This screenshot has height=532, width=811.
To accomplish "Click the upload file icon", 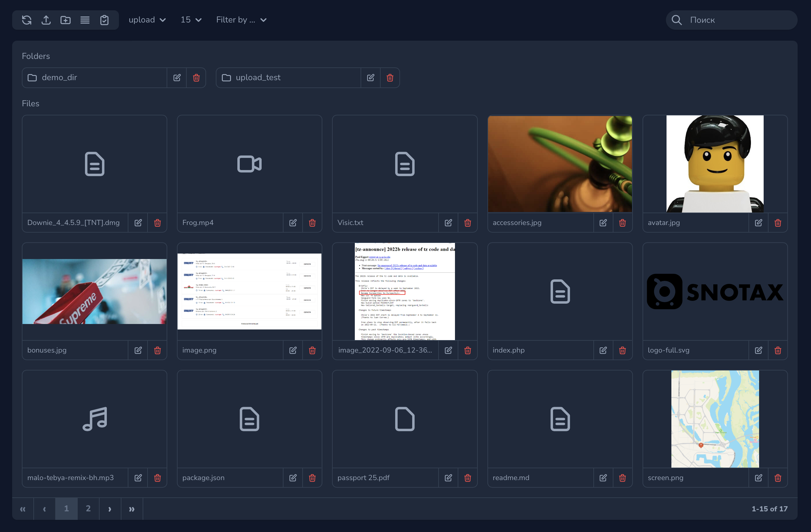I will point(46,20).
